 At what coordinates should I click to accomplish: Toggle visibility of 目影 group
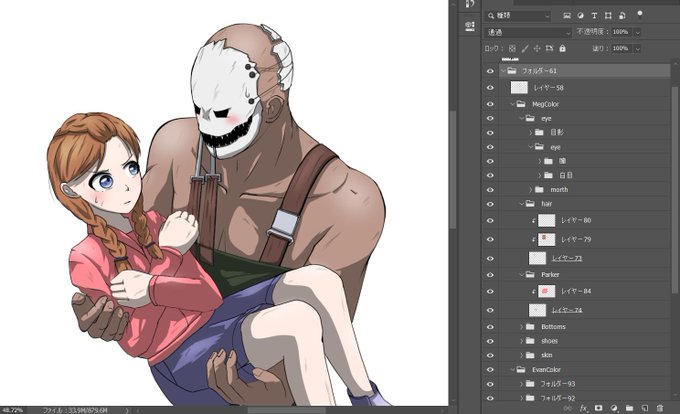pos(490,133)
